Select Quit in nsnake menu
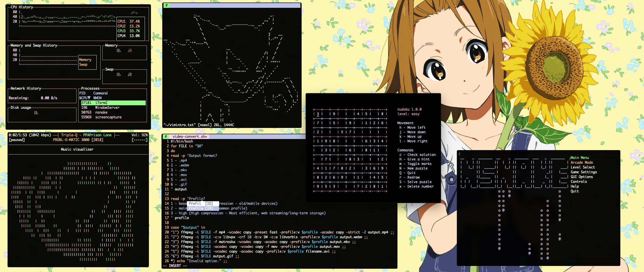Screen dimensions: 644x272 tap(575, 191)
